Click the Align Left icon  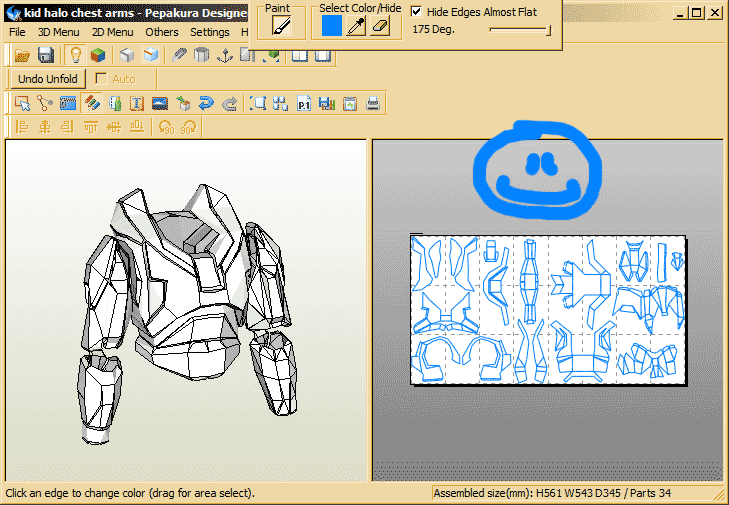[22, 126]
